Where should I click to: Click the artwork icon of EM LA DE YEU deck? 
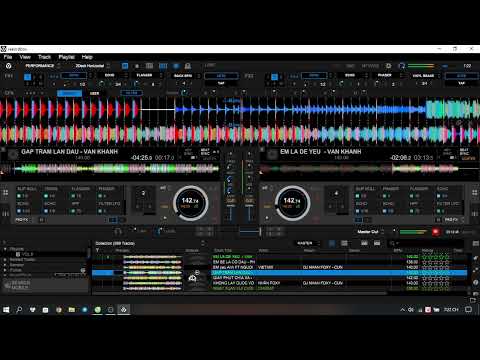272,154
